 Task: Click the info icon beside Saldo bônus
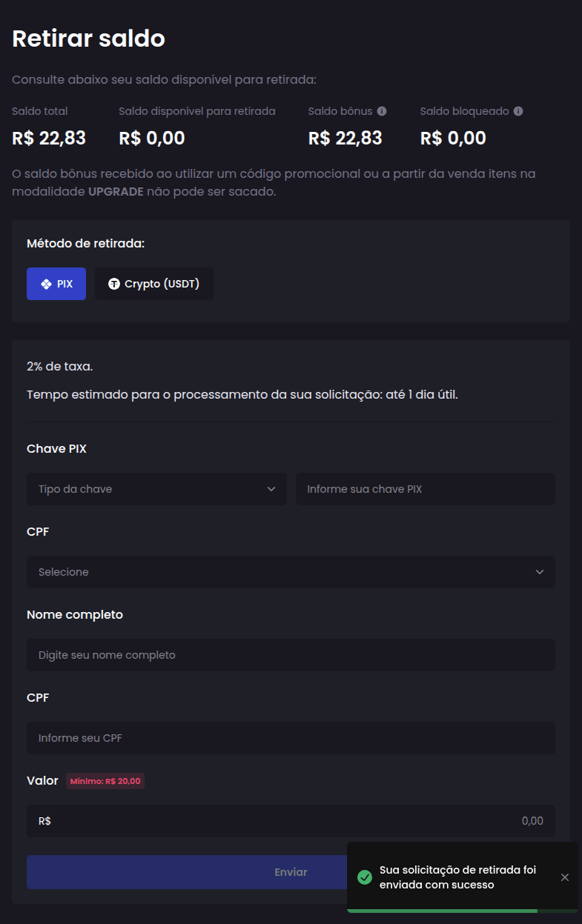pyautogui.click(x=382, y=111)
